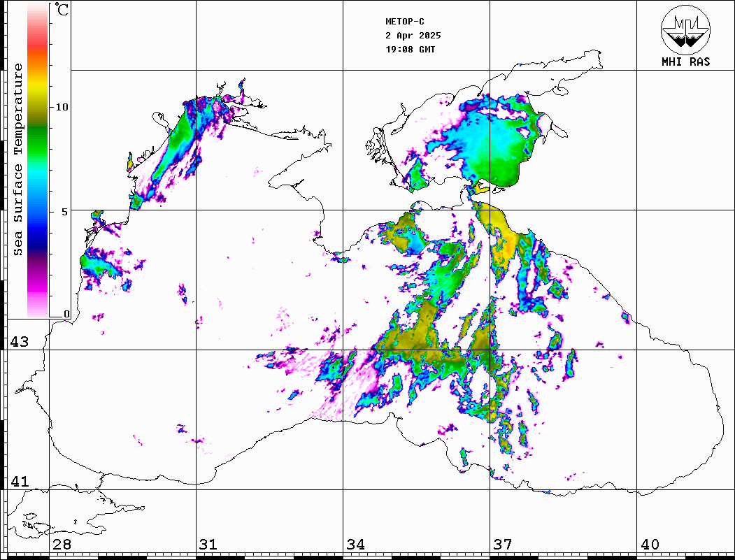Click the 'MHI RAS' label
735x560 pixels.
click(686, 62)
